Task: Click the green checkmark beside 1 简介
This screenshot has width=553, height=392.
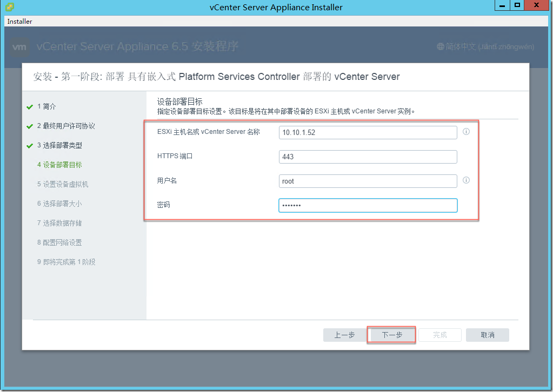Action: [30, 107]
